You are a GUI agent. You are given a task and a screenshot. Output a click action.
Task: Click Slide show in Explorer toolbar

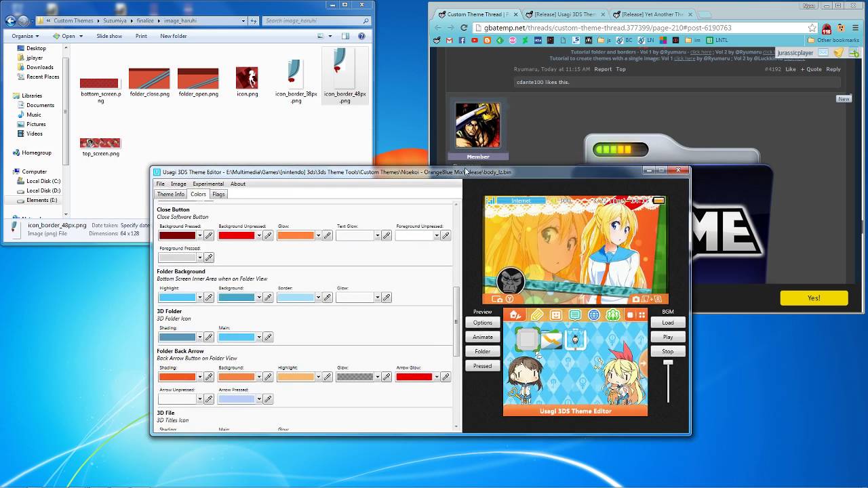point(109,36)
